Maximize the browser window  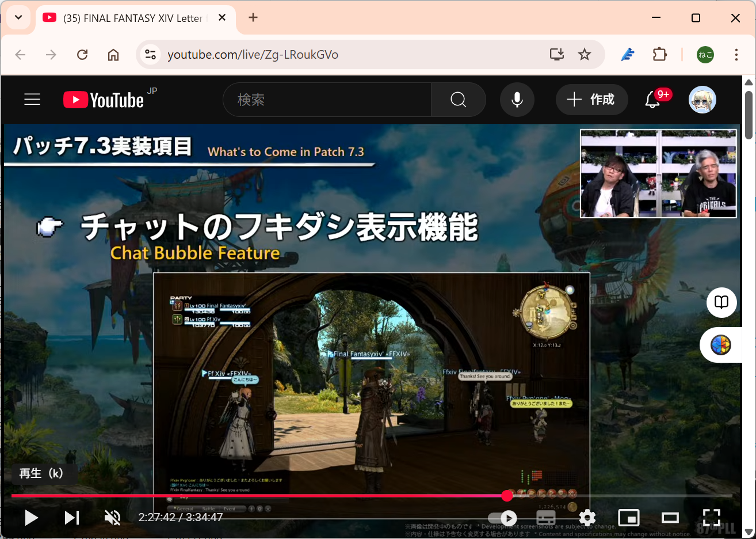(x=696, y=18)
